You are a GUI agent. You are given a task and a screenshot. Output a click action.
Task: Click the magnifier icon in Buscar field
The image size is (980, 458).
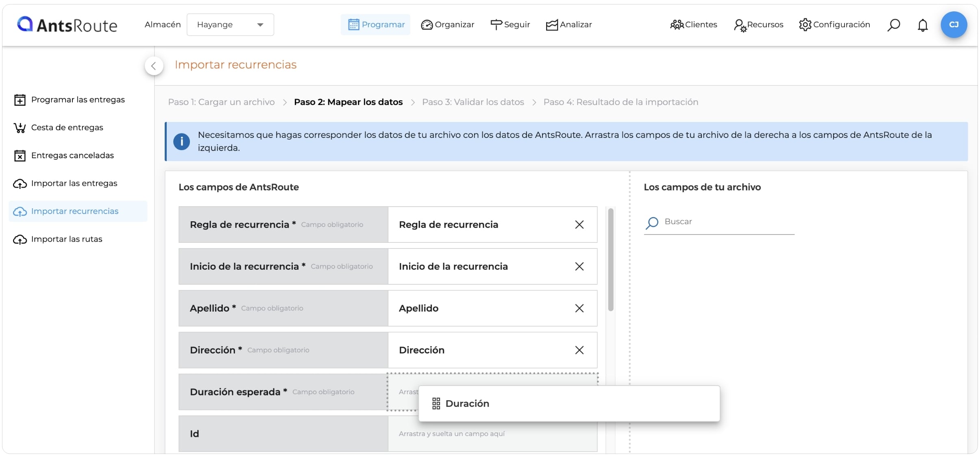tap(652, 222)
